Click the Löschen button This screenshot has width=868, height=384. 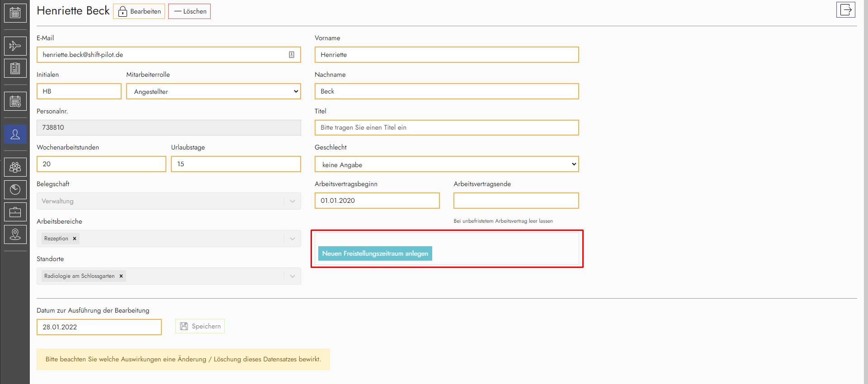click(189, 11)
